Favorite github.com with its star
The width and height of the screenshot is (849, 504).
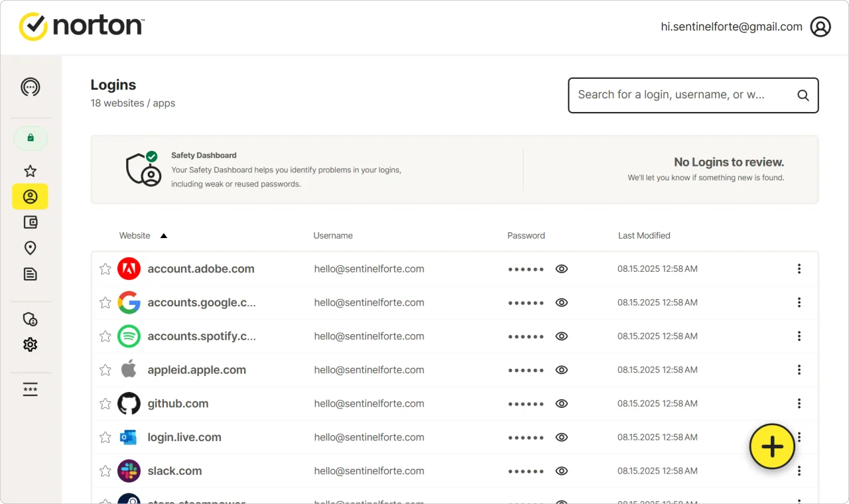tap(105, 403)
